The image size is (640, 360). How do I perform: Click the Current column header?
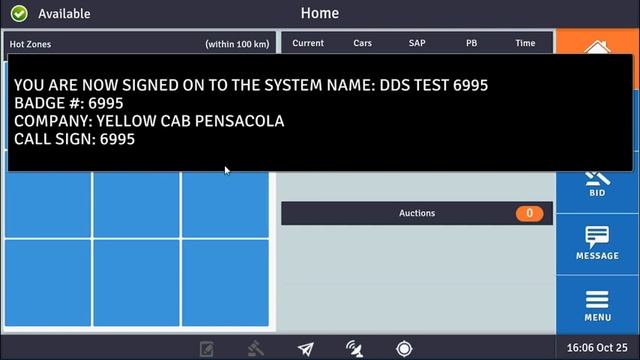[308, 43]
